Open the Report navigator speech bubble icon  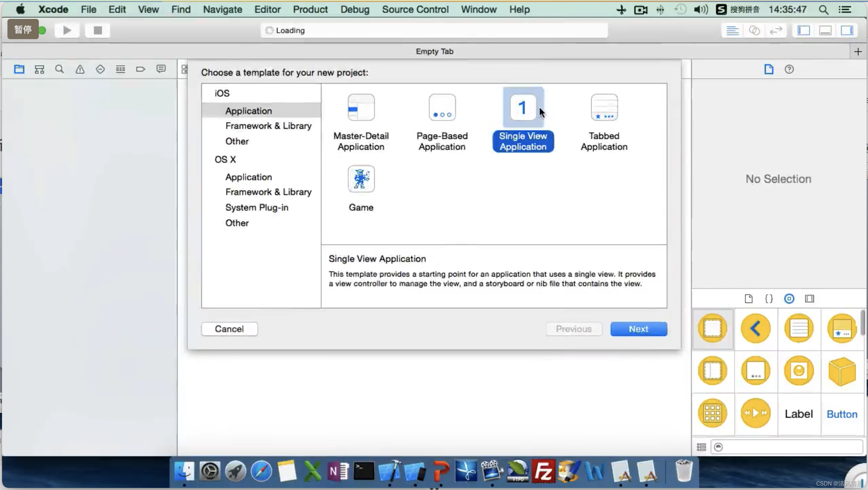(161, 69)
